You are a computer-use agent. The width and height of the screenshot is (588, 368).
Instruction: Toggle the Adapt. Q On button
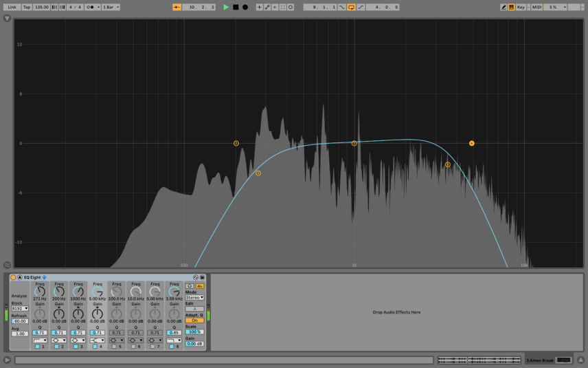194,321
